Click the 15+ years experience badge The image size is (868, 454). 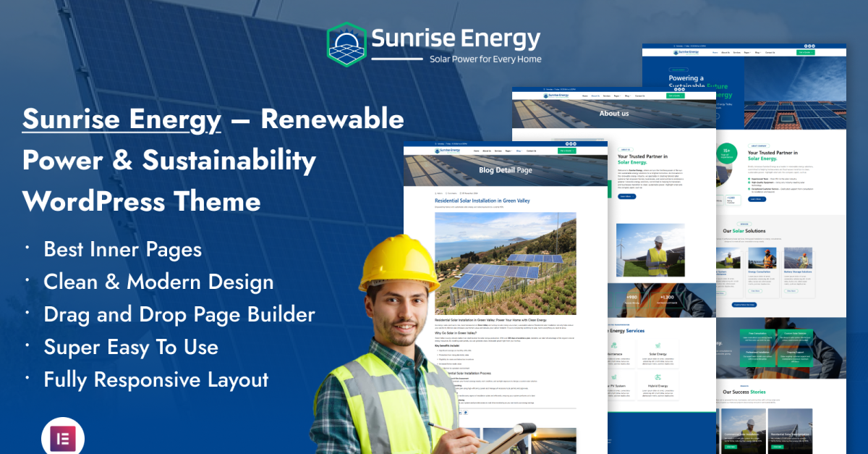tap(729, 153)
